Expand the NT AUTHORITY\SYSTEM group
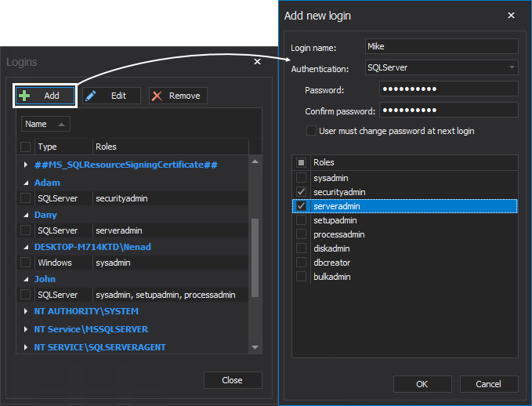The width and height of the screenshot is (532, 406). (25, 311)
